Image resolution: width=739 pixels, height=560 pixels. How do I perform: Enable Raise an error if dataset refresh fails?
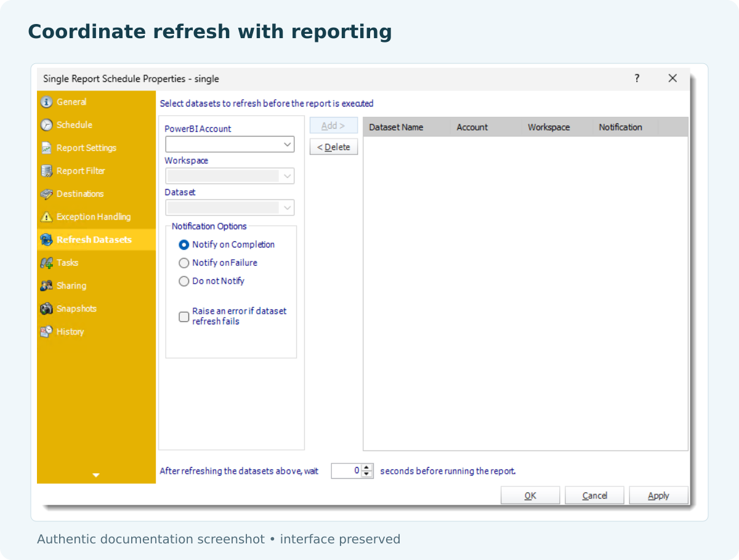[x=184, y=317]
